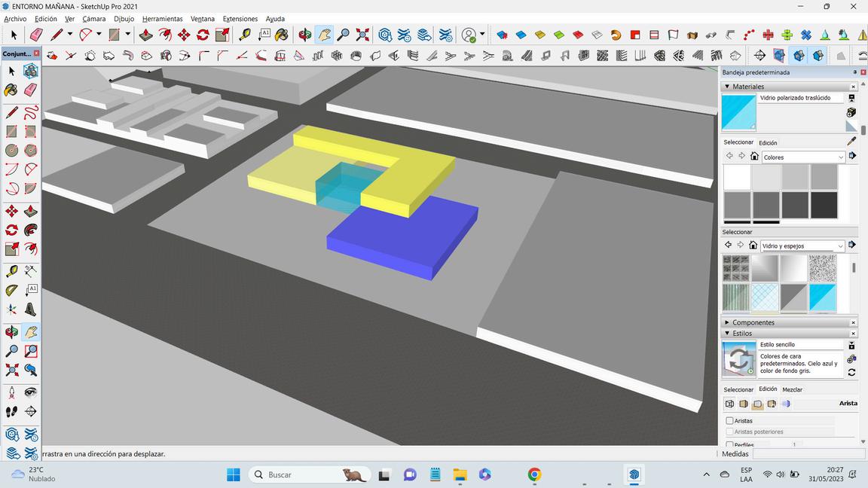Open the Extensiones menu

coord(240,19)
